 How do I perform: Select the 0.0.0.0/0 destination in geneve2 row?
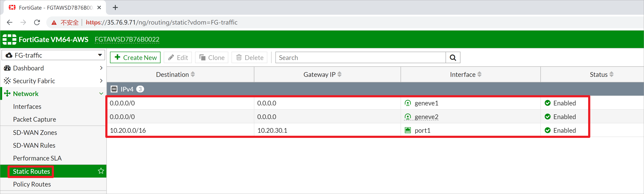(x=122, y=117)
